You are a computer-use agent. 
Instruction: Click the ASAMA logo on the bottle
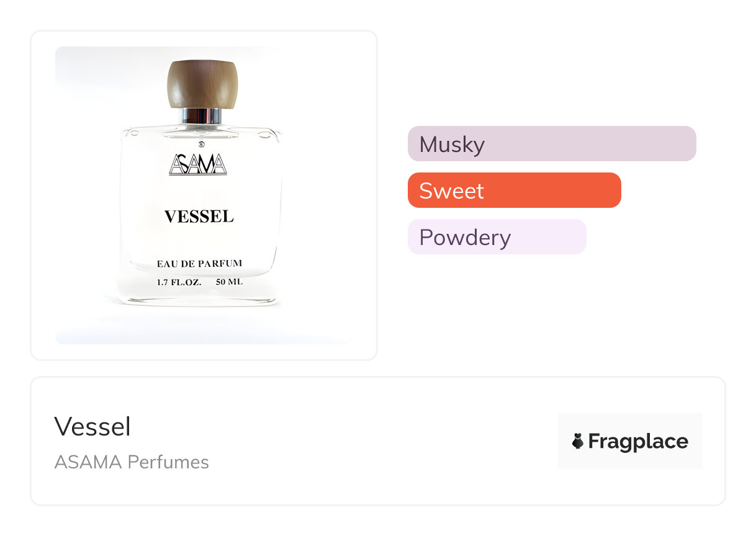pos(198,163)
